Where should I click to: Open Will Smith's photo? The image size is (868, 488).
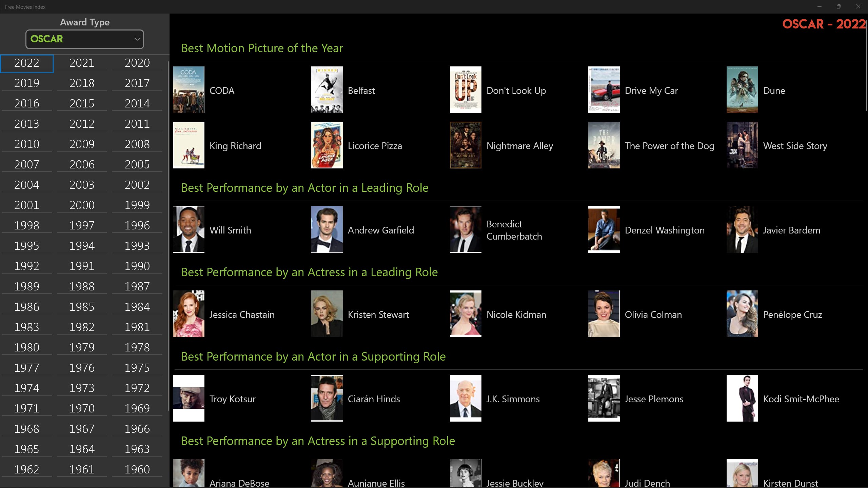pos(189,229)
